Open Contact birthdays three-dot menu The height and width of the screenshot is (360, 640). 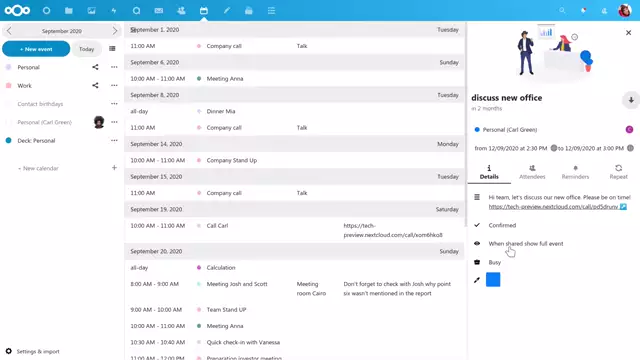[x=114, y=104]
